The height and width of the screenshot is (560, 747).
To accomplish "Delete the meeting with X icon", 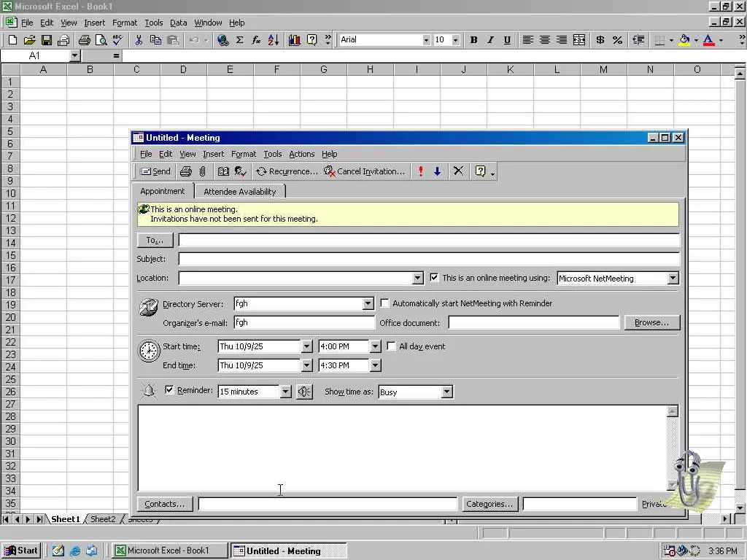I will (x=458, y=171).
